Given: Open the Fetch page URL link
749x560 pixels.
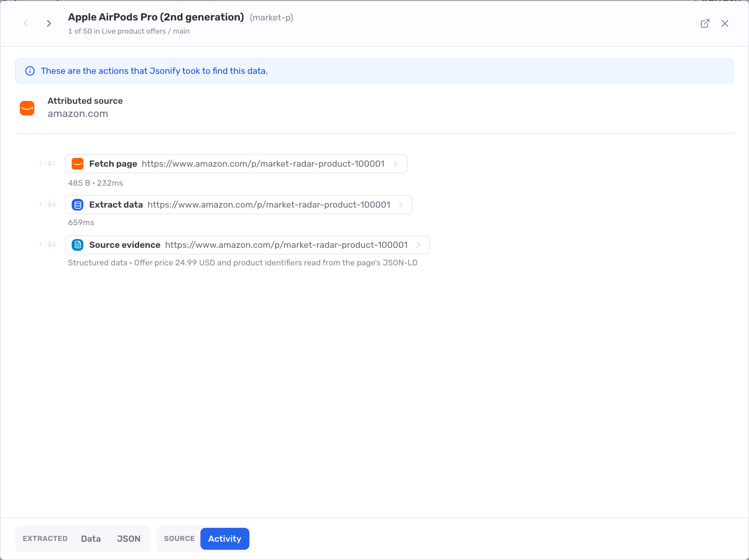Looking at the screenshot, I should 263,164.
